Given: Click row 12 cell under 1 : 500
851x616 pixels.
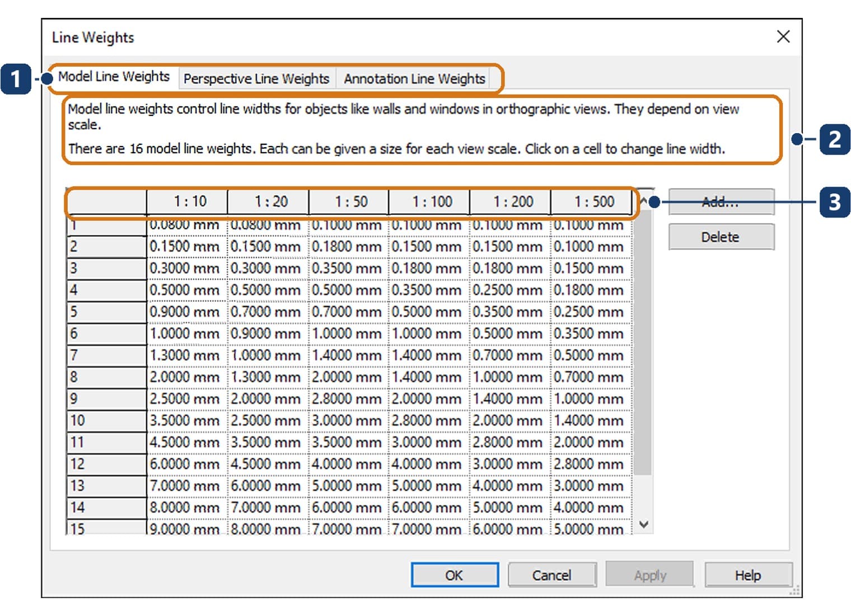Looking at the screenshot, I should 592,464.
